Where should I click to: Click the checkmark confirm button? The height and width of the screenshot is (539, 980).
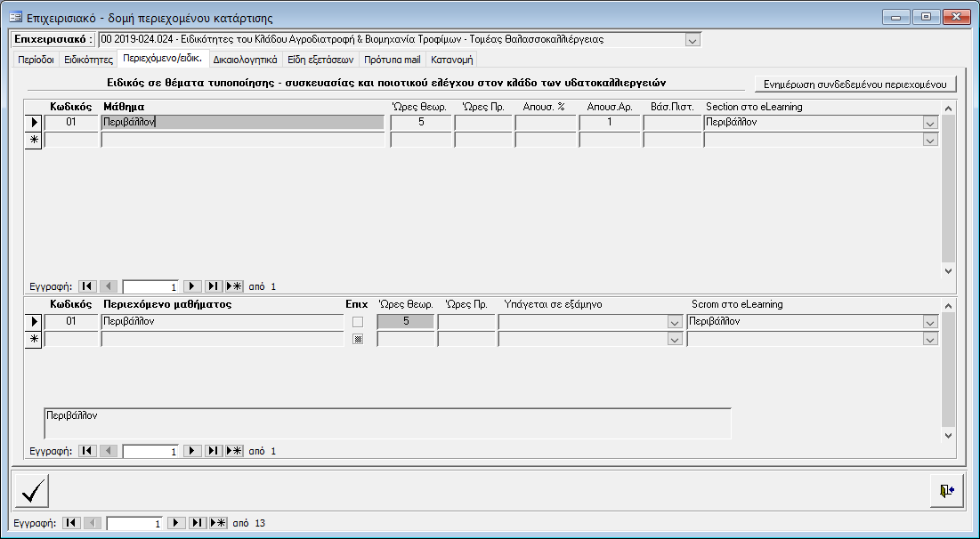(32, 491)
